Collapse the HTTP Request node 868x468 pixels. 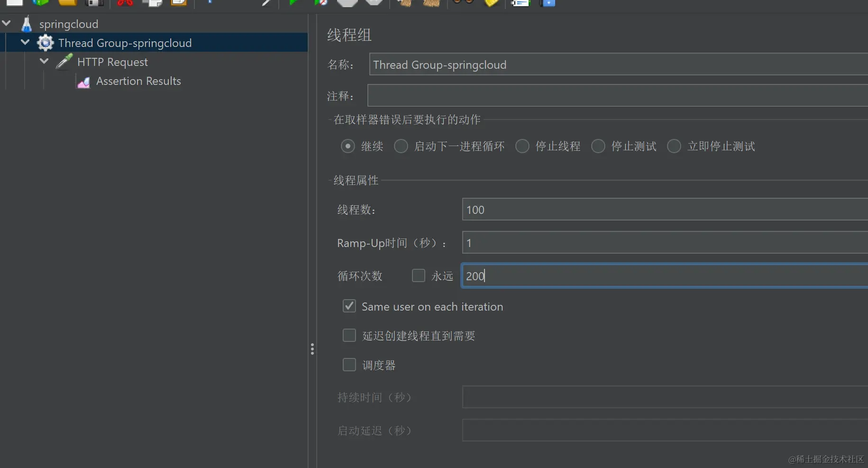[44, 61]
